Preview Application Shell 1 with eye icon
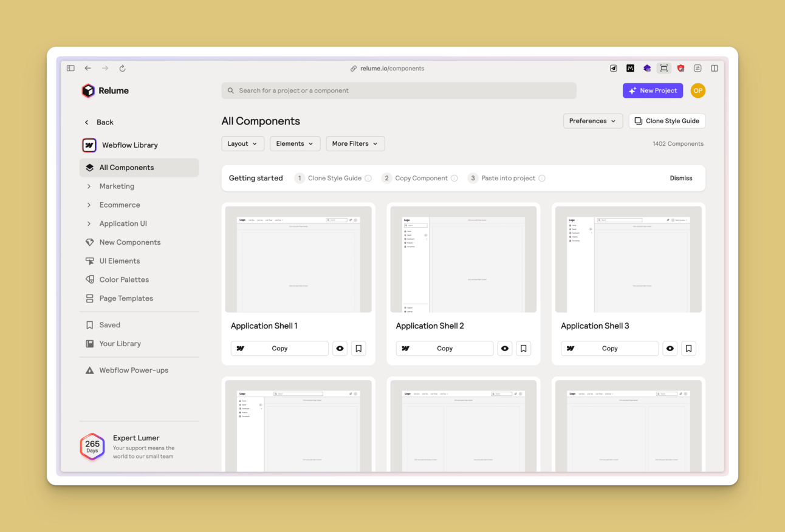The width and height of the screenshot is (785, 532). [x=340, y=349]
